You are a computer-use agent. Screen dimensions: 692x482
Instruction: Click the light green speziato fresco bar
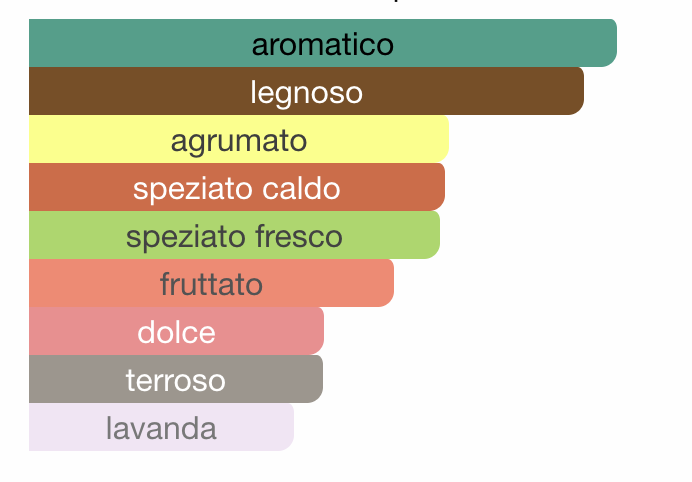234,235
